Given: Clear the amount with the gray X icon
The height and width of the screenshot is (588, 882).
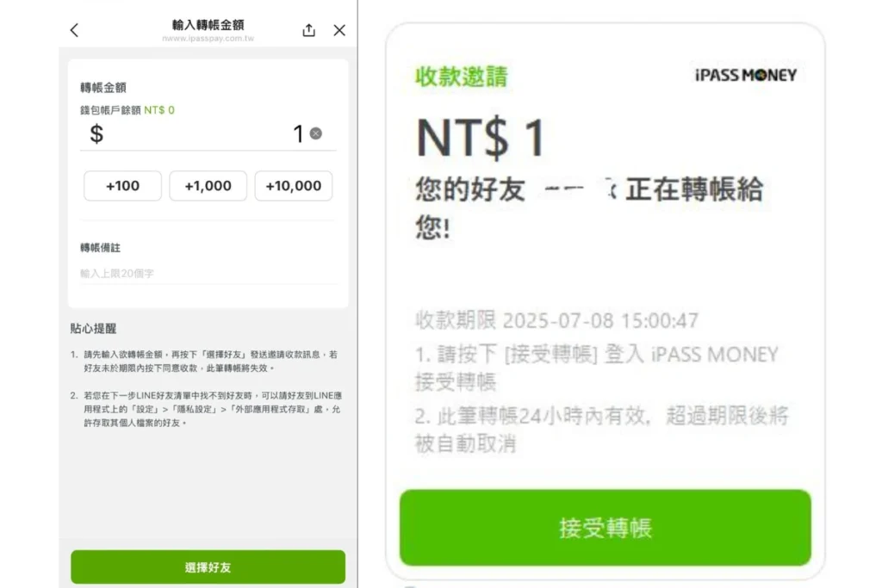Looking at the screenshot, I should pos(316,133).
